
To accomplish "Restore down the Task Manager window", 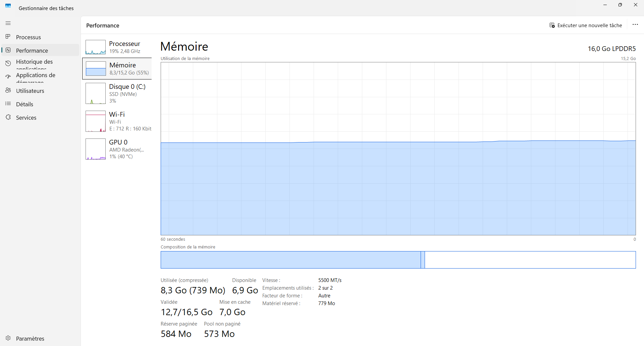I will [x=620, y=5].
